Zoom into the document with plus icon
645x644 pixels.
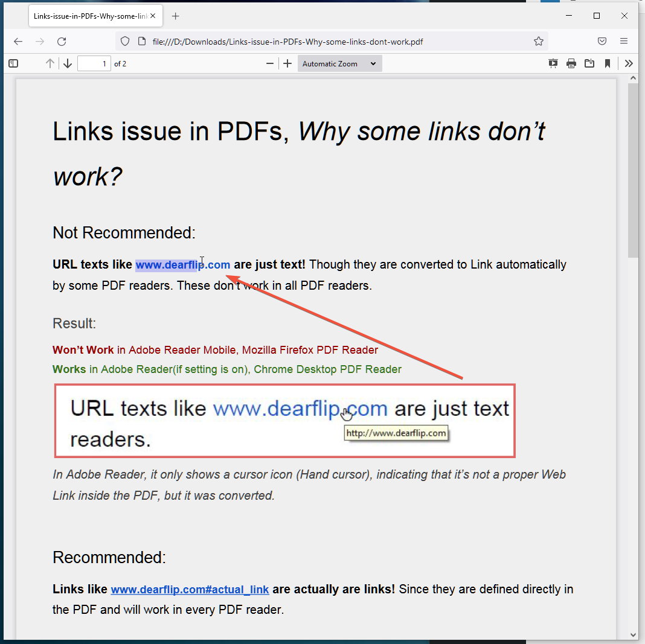click(287, 63)
